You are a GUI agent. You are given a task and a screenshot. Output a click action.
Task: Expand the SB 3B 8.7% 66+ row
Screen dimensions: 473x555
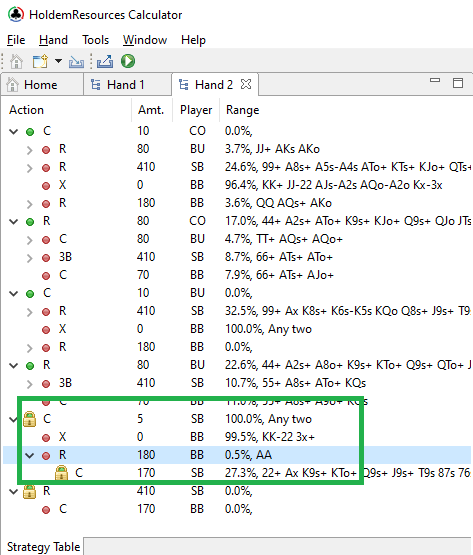pos(30,258)
